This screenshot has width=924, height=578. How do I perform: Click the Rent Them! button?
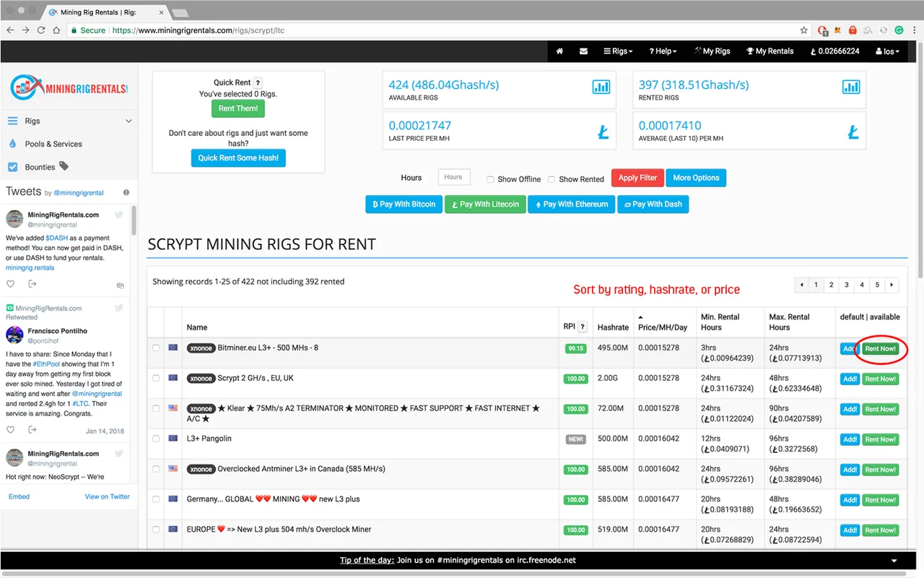tap(238, 108)
